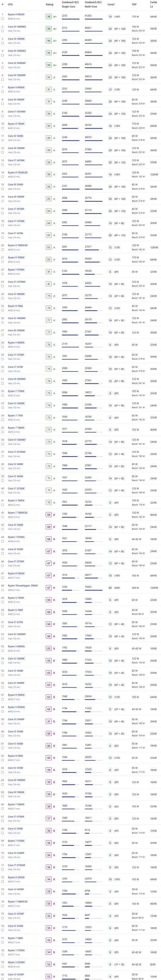The image size is (161, 980).
Task: Click the multi-core score bar for Ryzen 9 7950X
Action: (x=93, y=128)
